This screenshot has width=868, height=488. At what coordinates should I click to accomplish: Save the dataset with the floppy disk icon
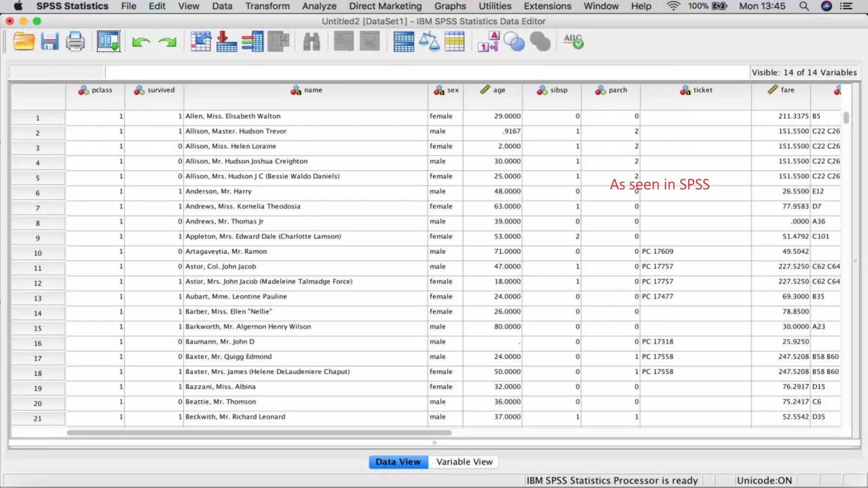pyautogui.click(x=50, y=42)
